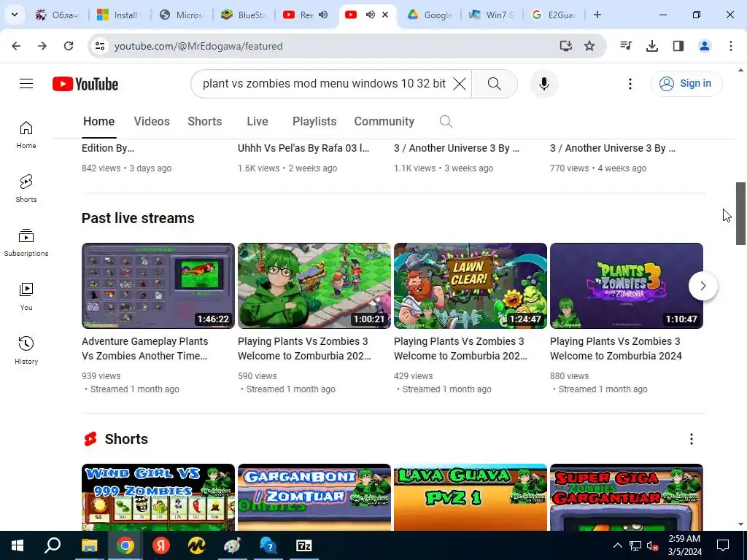Open 1:00:21 Zomburbia stream thumbnail
The width and height of the screenshot is (747, 560).
pyautogui.click(x=314, y=286)
